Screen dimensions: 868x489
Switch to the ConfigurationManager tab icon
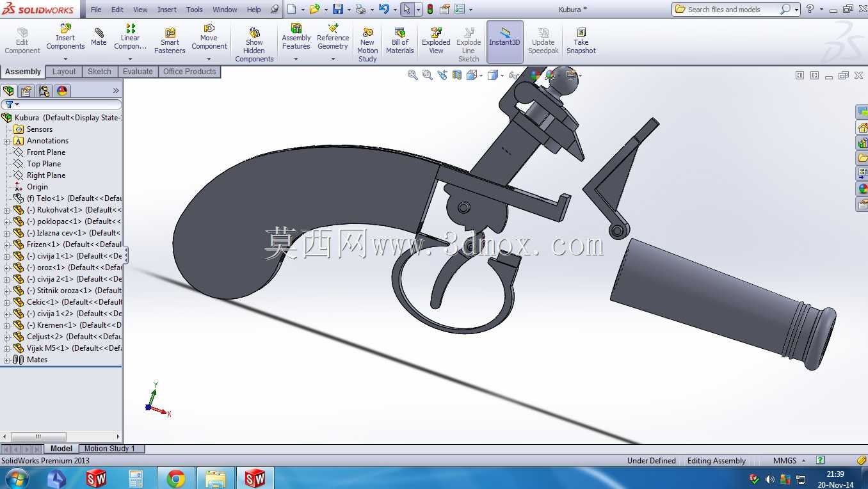(x=44, y=91)
